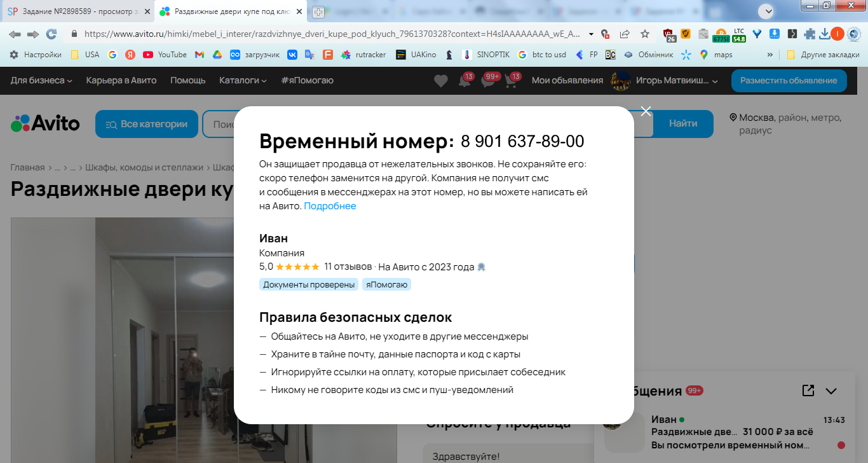This screenshot has width=868, height=463.
Task: Open a new browser tab
Action: point(318,12)
